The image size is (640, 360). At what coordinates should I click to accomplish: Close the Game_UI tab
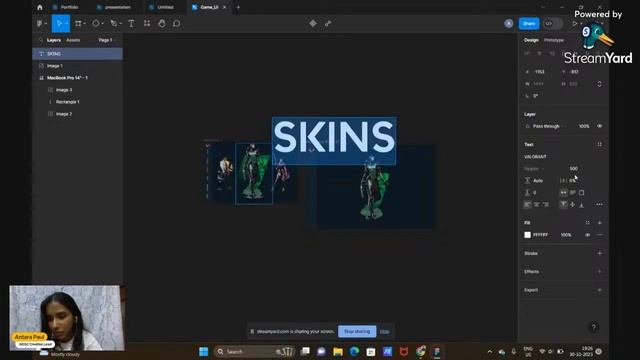(224, 7)
